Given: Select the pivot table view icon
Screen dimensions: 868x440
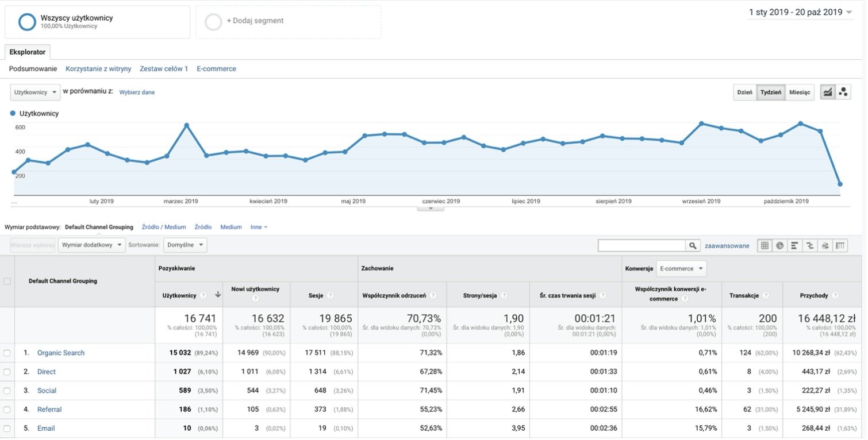Looking at the screenshot, I should (840, 246).
